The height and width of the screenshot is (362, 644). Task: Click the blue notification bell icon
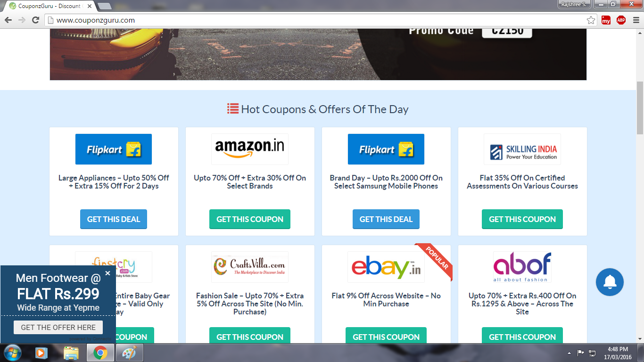(610, 282)
